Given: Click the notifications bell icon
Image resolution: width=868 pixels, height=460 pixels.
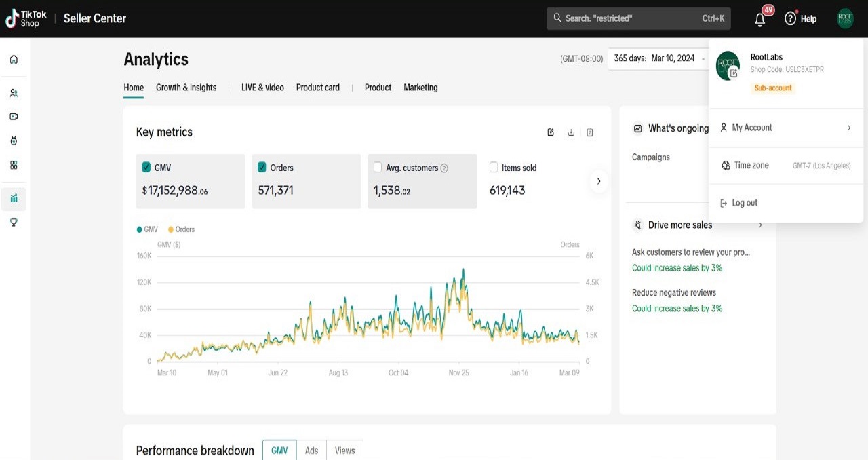Looking at the screenshot, I should (759, 20).
